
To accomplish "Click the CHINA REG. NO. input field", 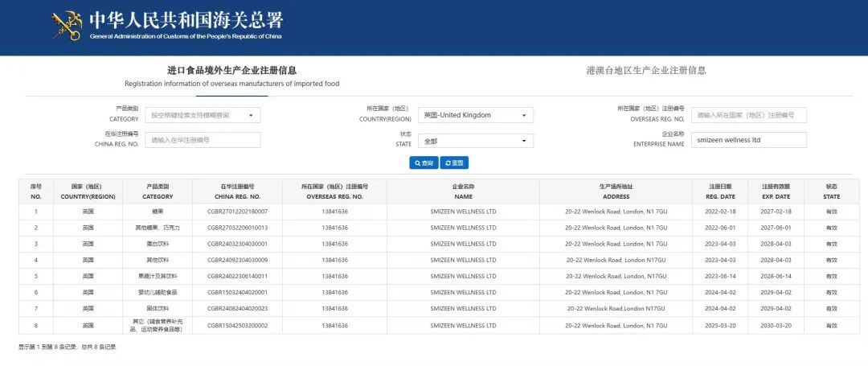I will (203, 140).
